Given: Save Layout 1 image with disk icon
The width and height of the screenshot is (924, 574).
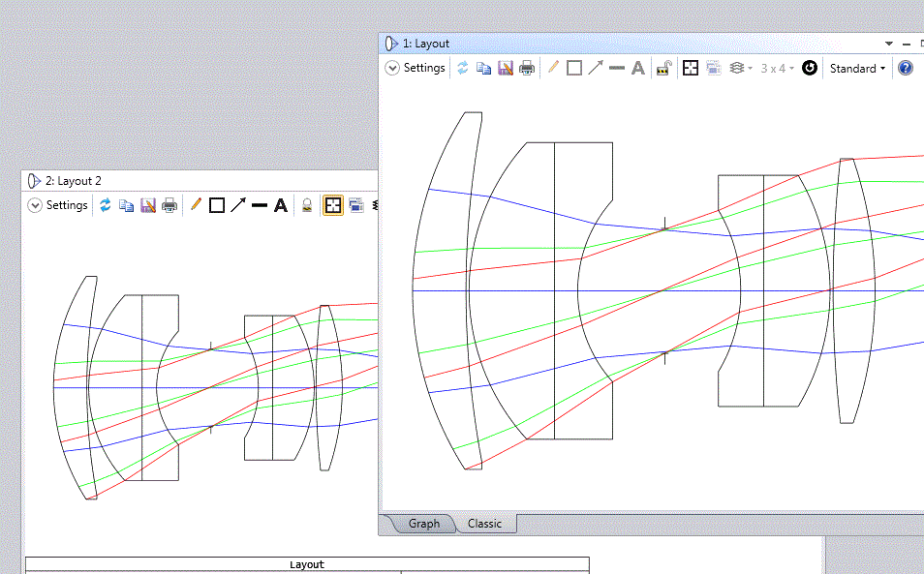Looking at the screenshot, I should (505, 69).
